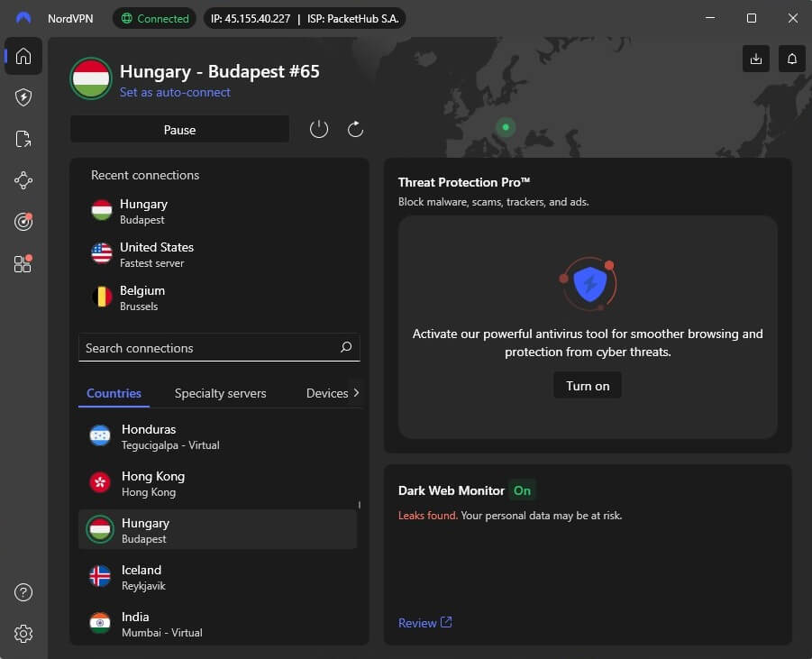The image size is (812, 659).
Task: Click the reconnect refresh icon
Action: point(355,129)
